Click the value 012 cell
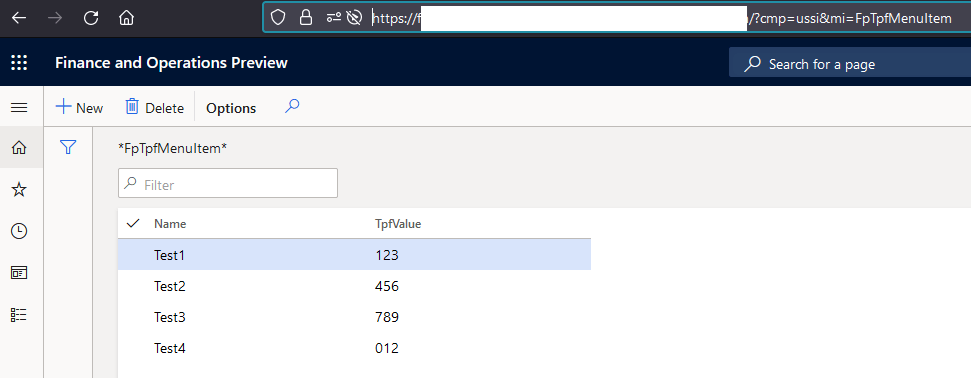Image resolution: width=971 pixels, height=378 pixels. pyautogui.click(x=387, y=348)
